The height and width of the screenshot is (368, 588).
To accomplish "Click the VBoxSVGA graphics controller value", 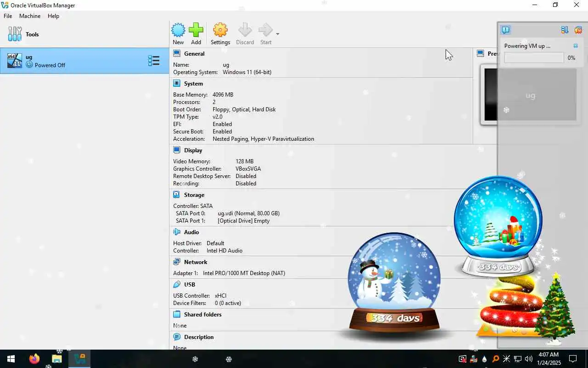I will point(248,169).
